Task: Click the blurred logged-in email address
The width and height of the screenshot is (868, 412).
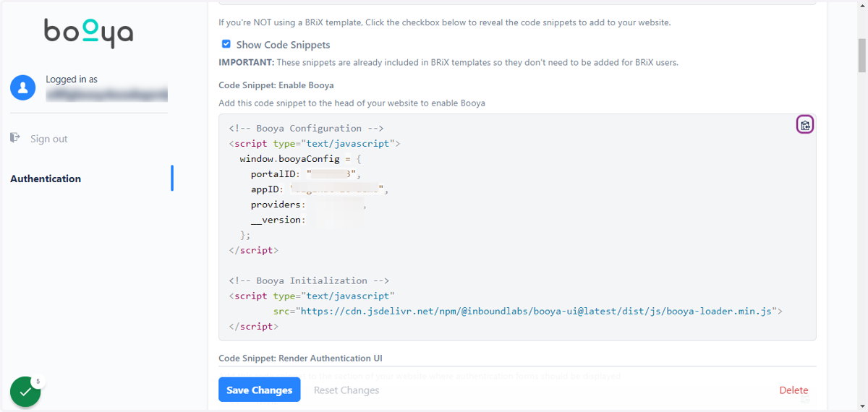Action: 106,93
